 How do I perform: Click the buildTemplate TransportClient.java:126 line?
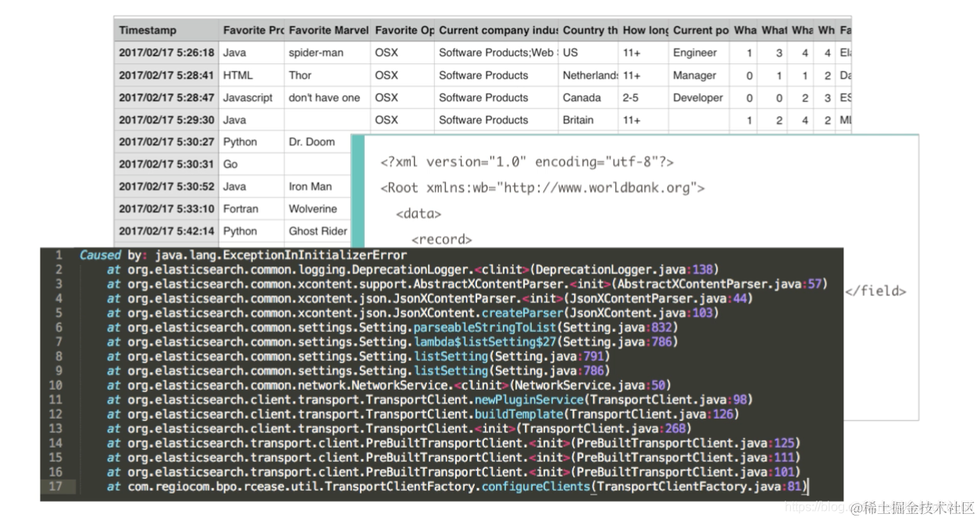click(422, 414)
